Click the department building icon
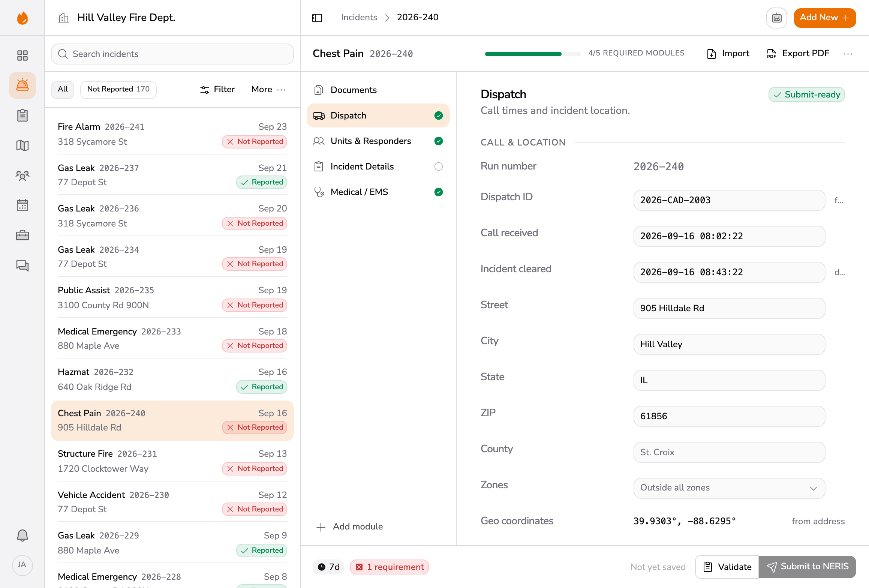The width and height of the screenshot is (869, 588). (64, 18)
